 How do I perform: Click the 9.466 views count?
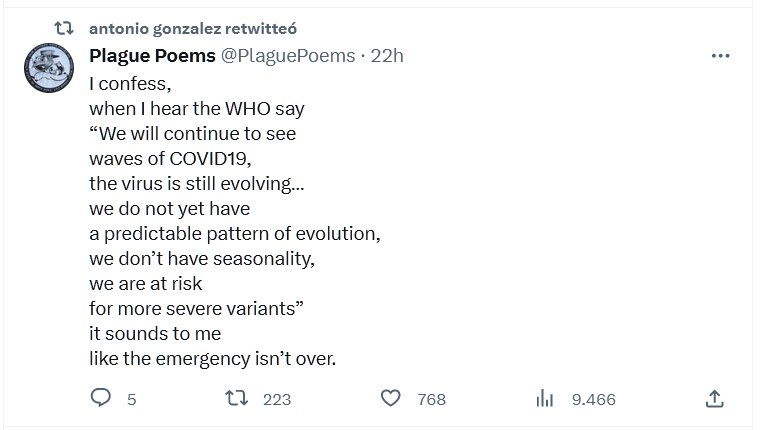[x=593, y=399]
